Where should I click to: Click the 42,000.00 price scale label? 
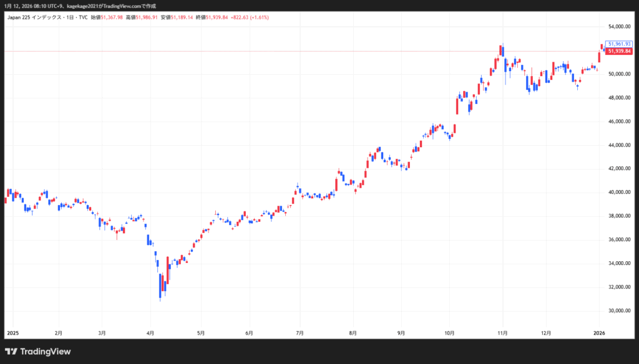(617, 169)
